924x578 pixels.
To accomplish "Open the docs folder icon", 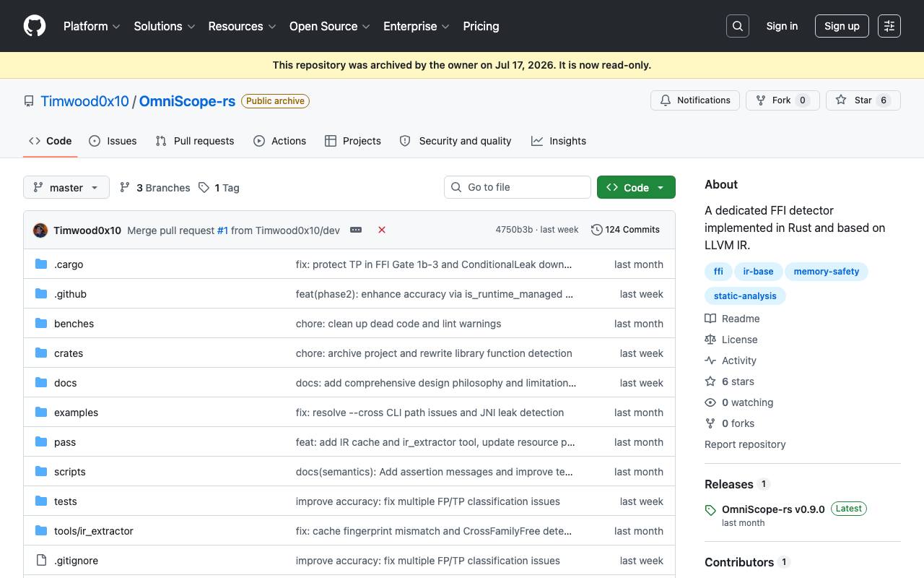I will [41, 383].
